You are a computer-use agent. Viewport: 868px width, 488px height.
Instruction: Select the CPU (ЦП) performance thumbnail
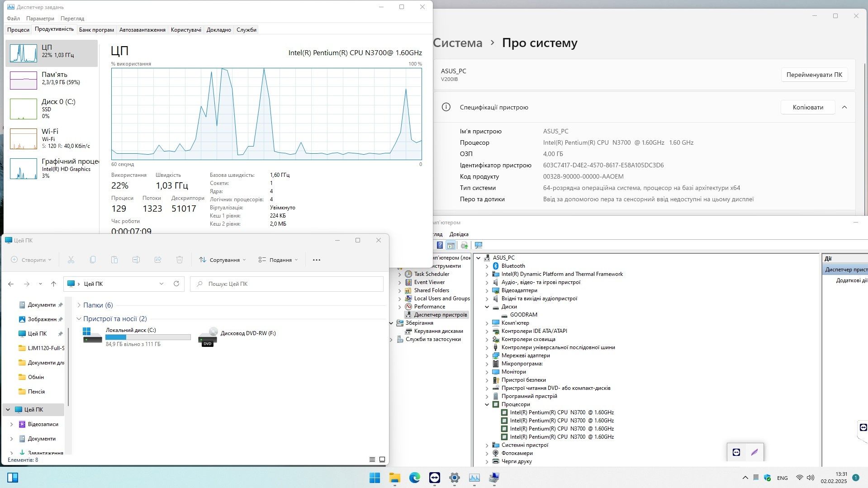pos(52,53)
